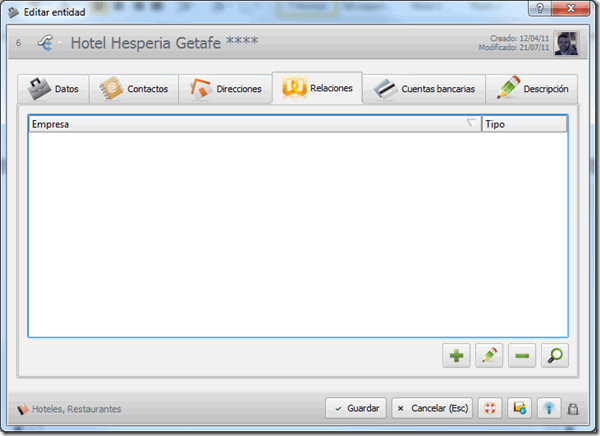
Task: Switch to the Contactos tab
Action: 134,89
